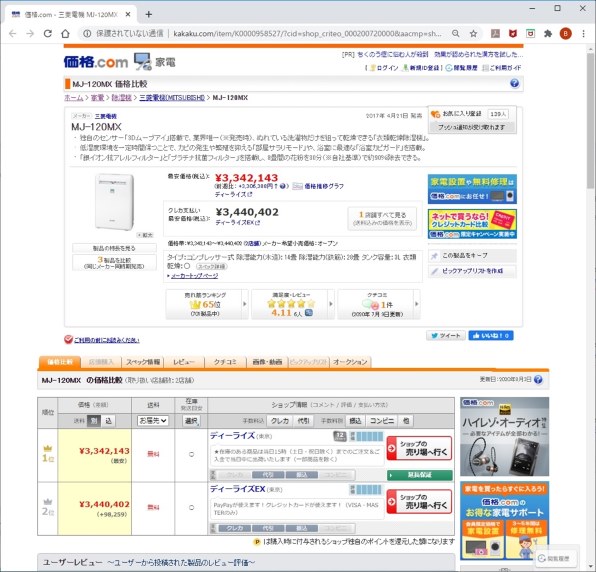Go to browser home page icon

tap(65, 34)
